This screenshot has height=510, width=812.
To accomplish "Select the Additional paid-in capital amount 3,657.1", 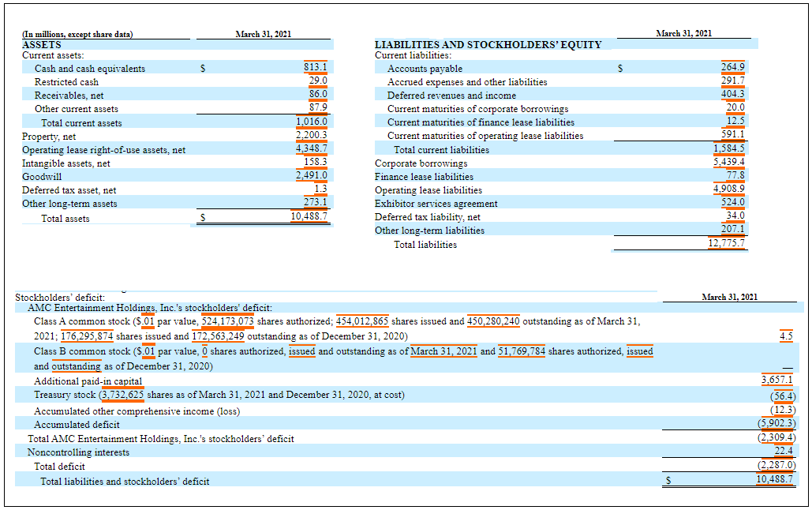I will coord(776,381).
